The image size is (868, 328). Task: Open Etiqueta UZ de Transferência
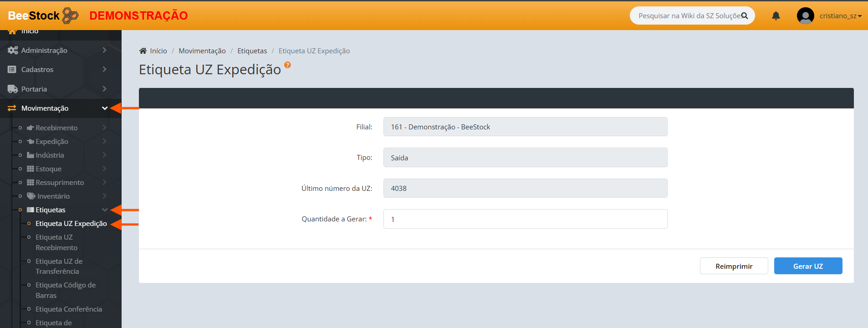pyautogui.click(x=59, y=266)
